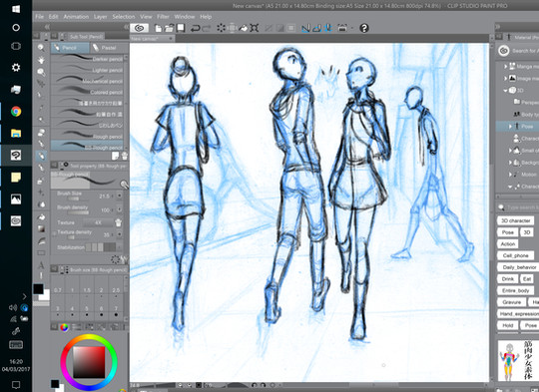This screenshot has width=539, height=392.
Task: Click the Undo arrow in the toolbar
Action: point(195,28)
